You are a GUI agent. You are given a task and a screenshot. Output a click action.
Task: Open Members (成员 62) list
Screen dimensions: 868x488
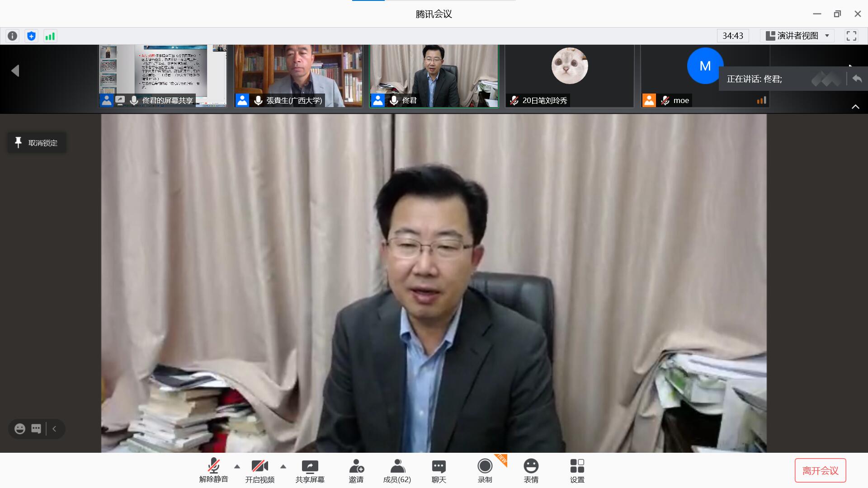397,471
